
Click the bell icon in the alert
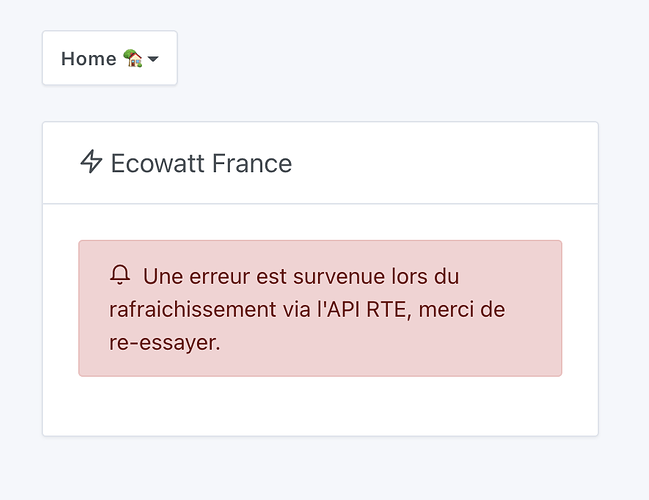point(121,275)
